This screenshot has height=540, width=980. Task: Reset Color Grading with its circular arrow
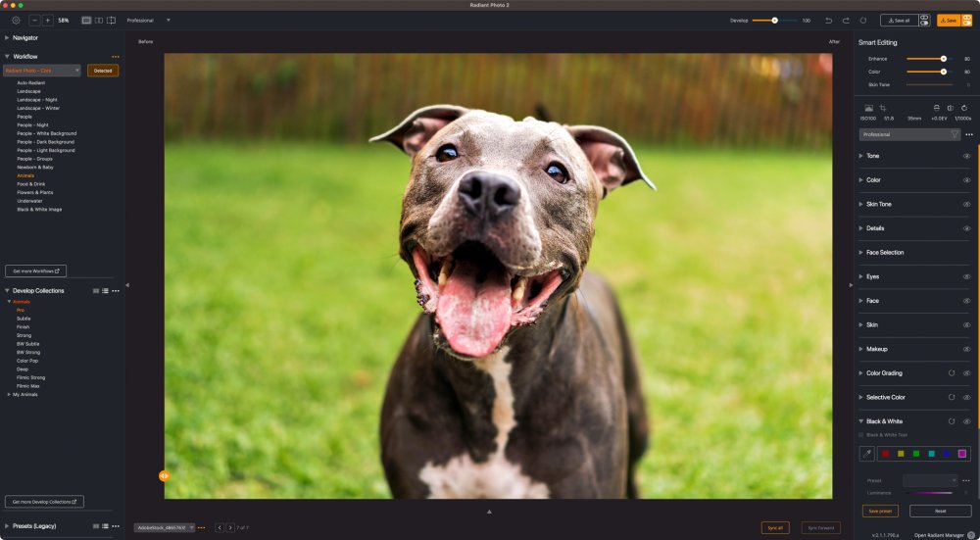[x=952, y=373]
